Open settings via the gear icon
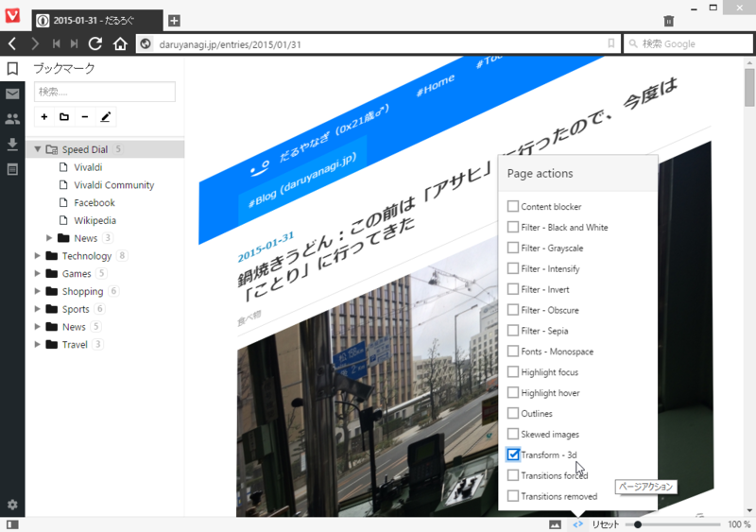The width and height of the screenshot is (756, 532). pyautogui.click(x=12, y=505)
